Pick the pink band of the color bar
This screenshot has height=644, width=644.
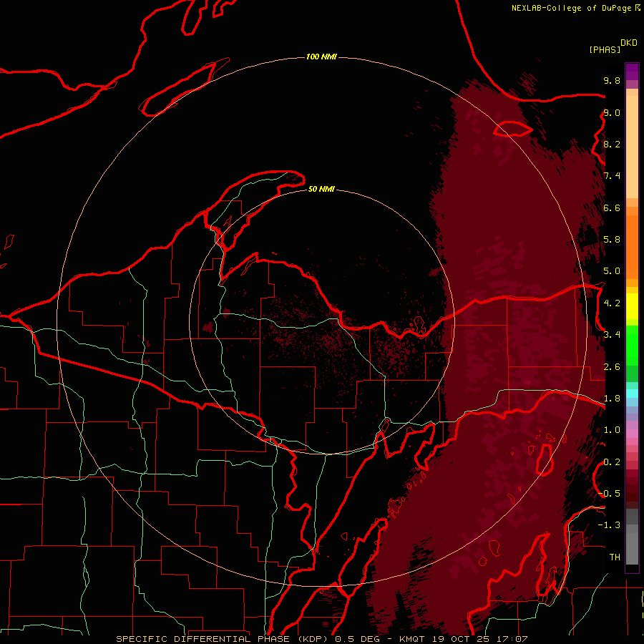[x=632, y=434]
